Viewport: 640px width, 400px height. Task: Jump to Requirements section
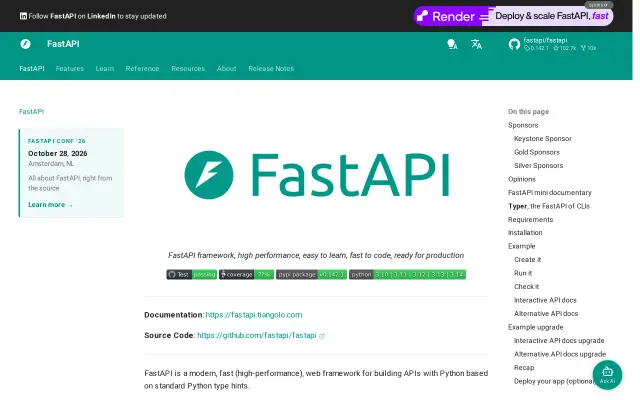(x=531, y=219)
